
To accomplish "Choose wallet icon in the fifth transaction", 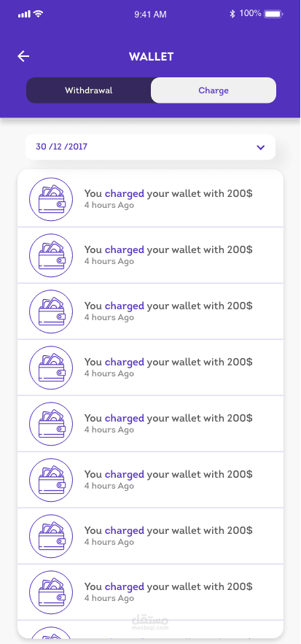I will [x=51, y=424].
